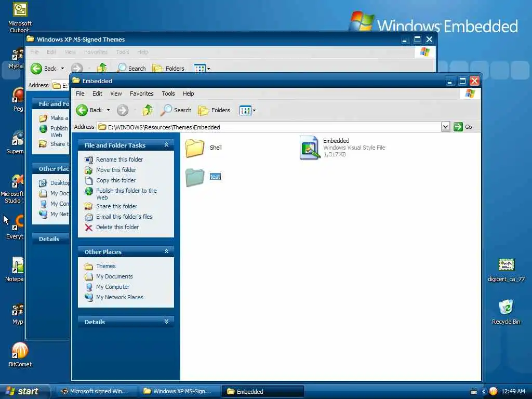The height and width of the screenshot is (399, 532).
Task: Minimize the Embedded window
Action: coord(450,81)
